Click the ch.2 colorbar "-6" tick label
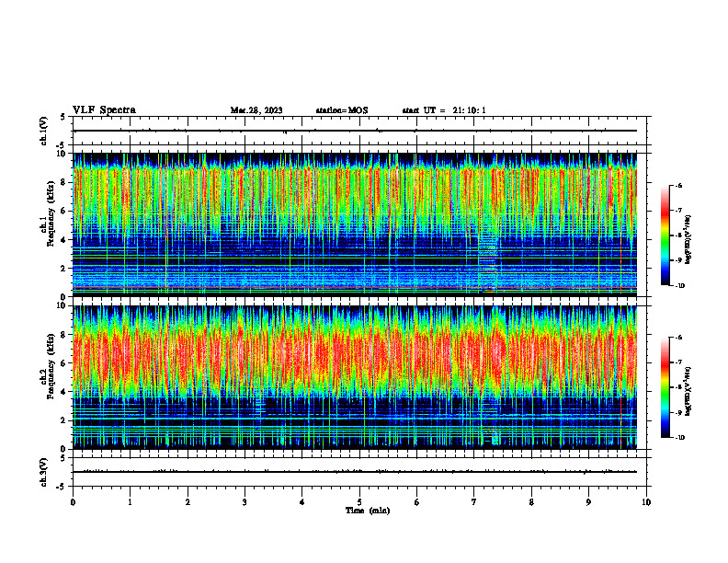 pos(678,339)
